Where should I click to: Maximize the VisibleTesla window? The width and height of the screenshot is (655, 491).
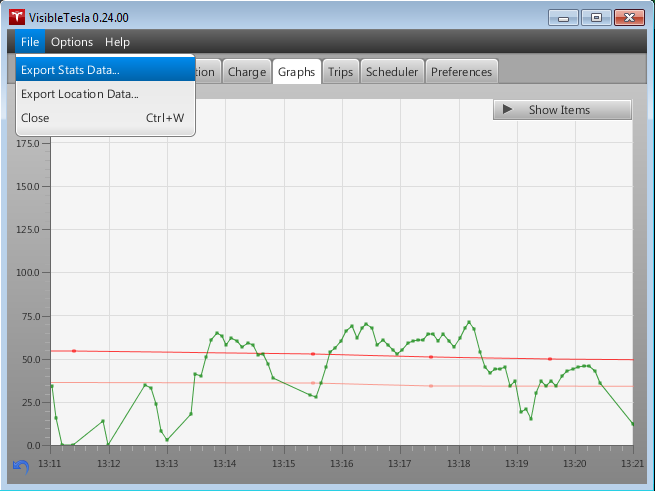[596, 18]
